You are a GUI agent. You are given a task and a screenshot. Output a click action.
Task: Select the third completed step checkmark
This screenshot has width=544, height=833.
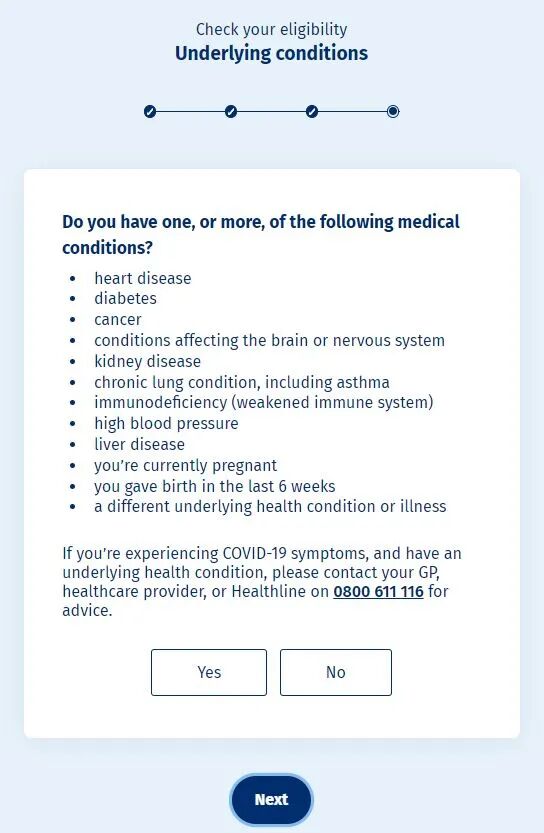click(312, 112)
